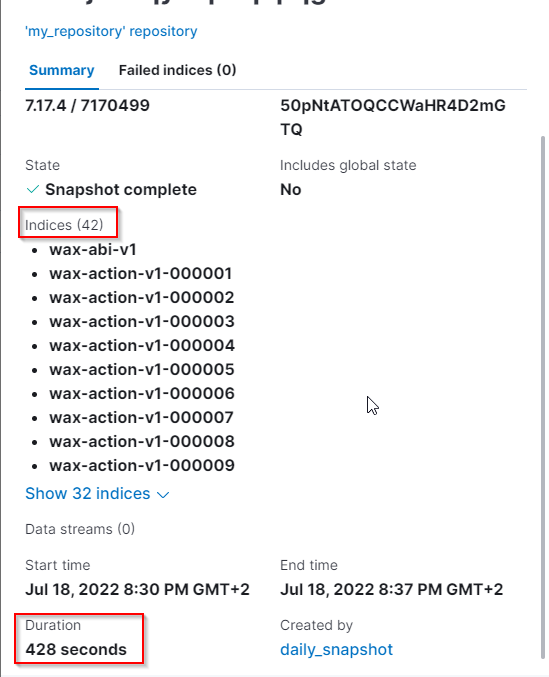Click the snapshot UUID text

click(392, 117)
